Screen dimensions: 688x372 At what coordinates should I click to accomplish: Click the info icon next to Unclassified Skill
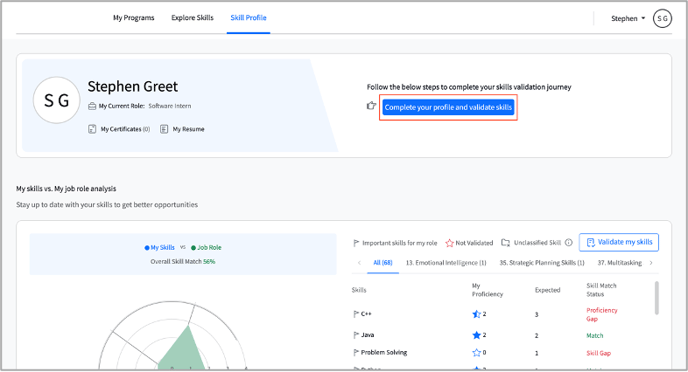coord(569,242)
